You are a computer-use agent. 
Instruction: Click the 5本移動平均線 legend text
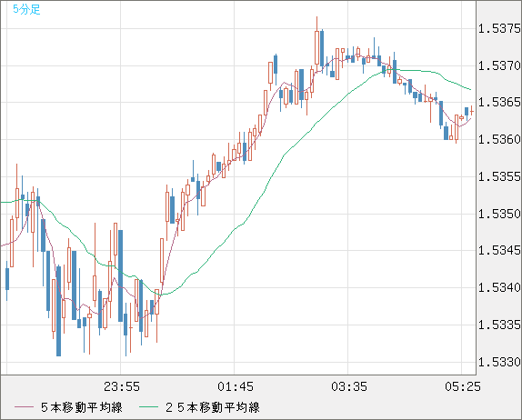82,407
